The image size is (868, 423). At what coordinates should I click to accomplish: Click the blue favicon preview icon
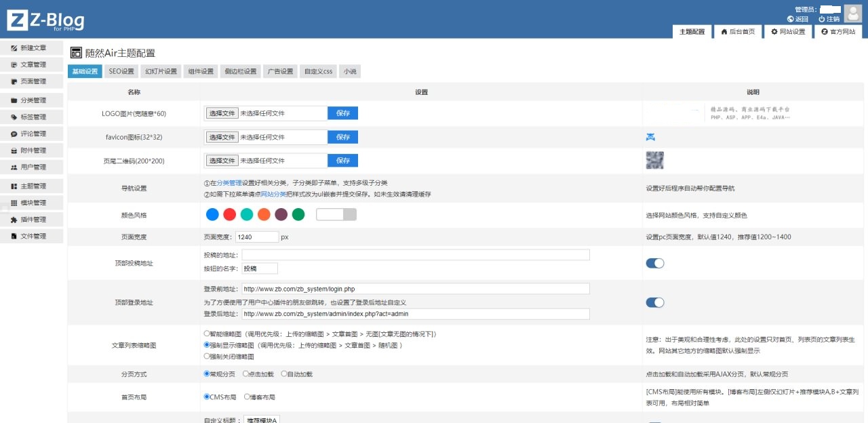[650, 137]
